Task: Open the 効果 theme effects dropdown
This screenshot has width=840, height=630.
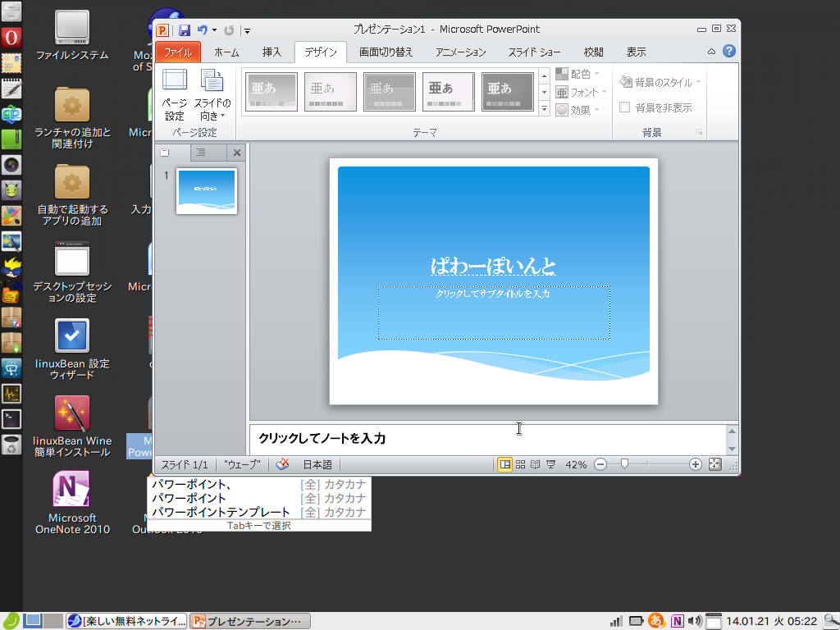Action: (577, 110)
